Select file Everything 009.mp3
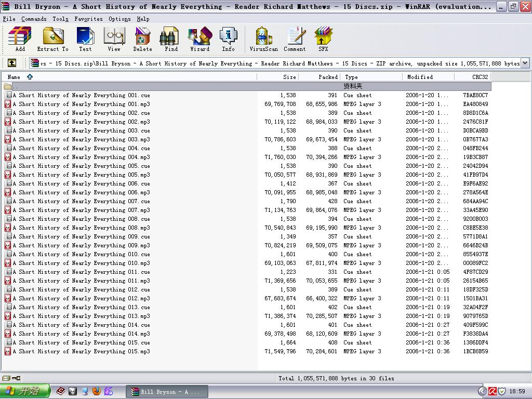This screenshot has height=399, width=532. coord(81,245)
